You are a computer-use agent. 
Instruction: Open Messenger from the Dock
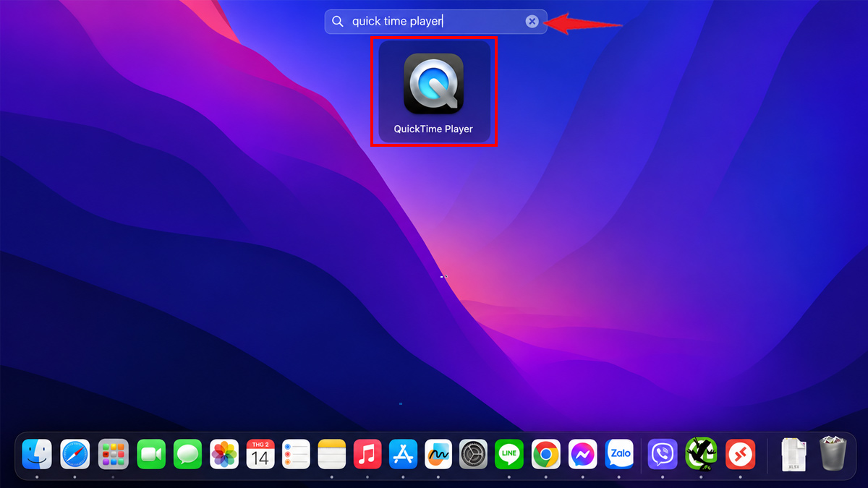pyautogui.click(x=582, y=454)
